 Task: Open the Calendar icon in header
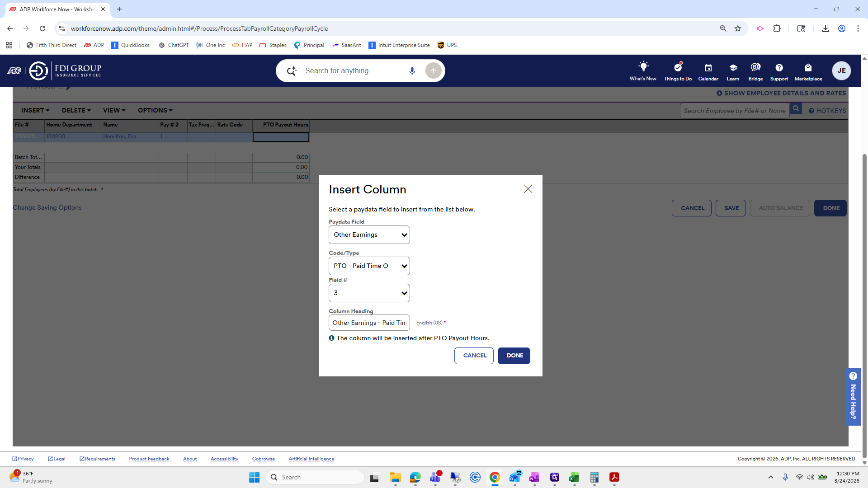click(x=708, y=68)
